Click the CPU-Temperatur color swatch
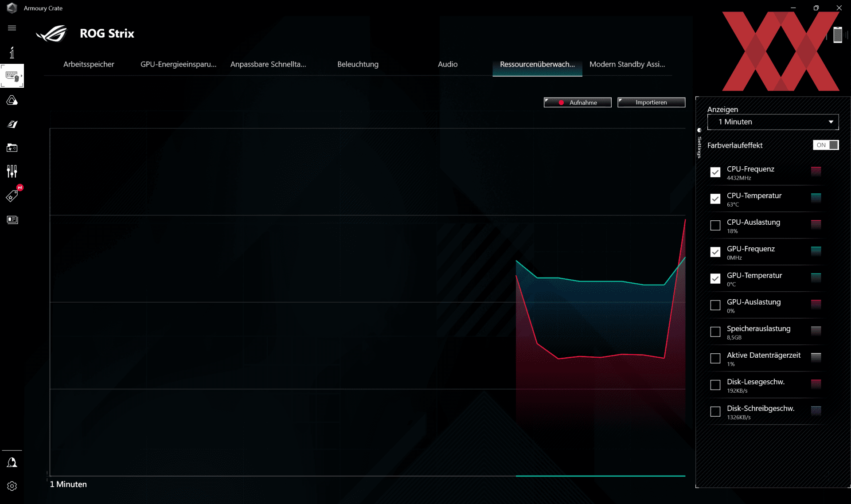The height and width of the screenshot is (504, 851). (816, 198)
